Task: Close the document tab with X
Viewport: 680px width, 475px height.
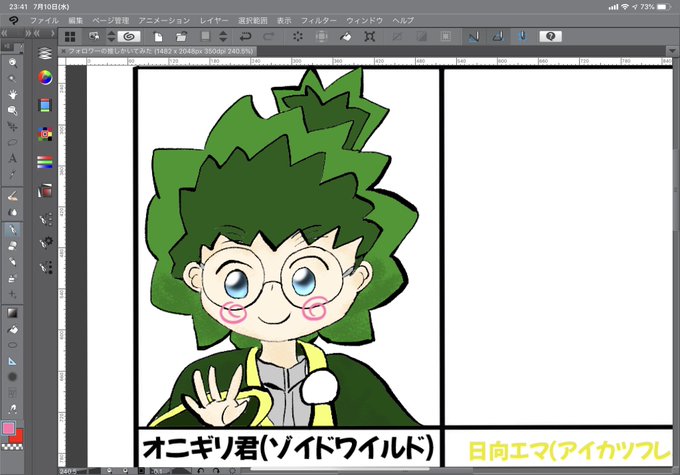Action: 63,51
